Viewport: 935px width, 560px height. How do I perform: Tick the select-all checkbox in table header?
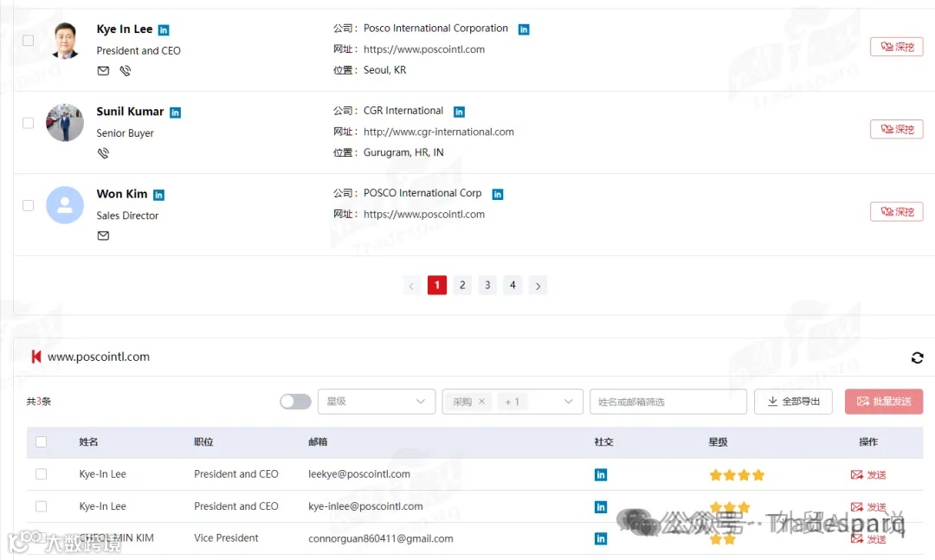pyautogui.click(x=42, y=442)
